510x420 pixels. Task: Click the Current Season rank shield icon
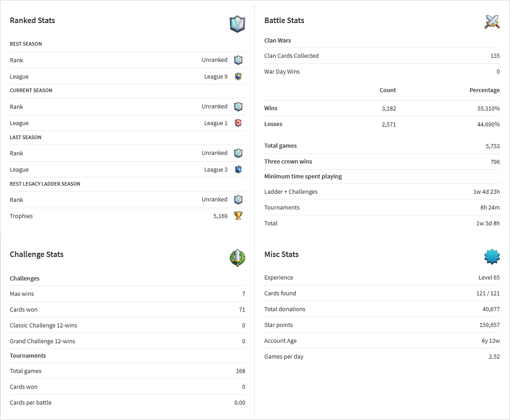[x=238, y=106]
